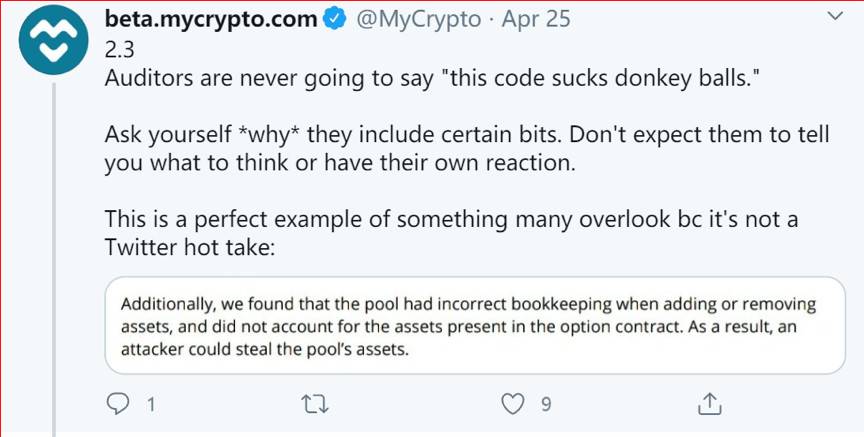Expand tweet options chevron at top right
The image size is (864, 437).
tap(836, 17)
